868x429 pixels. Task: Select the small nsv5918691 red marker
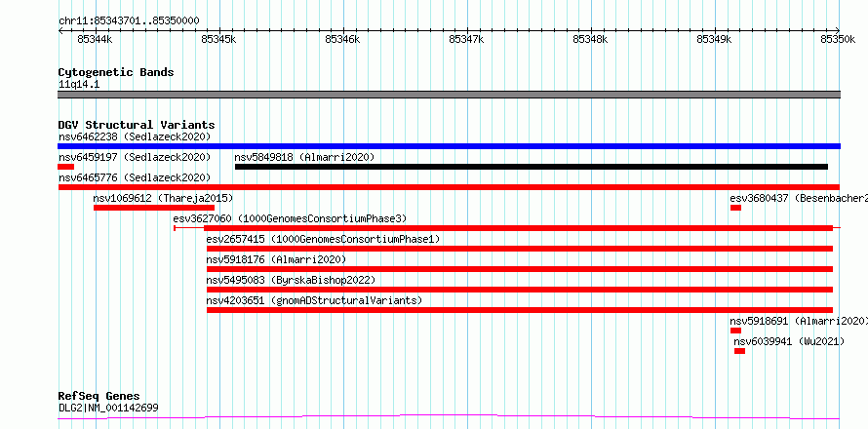[x=735, y=331]
